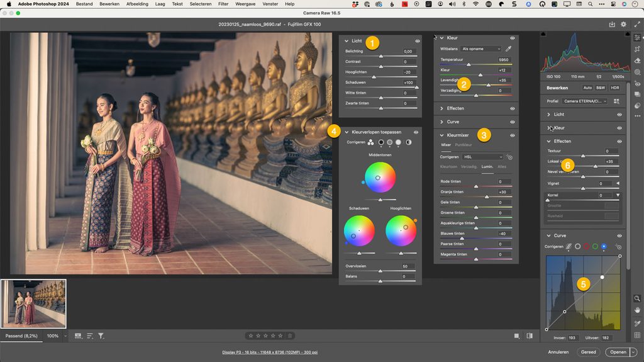Select the Healing eraser tool icon
This screenshot has width=644, height=362.
(x=637, y=60)
